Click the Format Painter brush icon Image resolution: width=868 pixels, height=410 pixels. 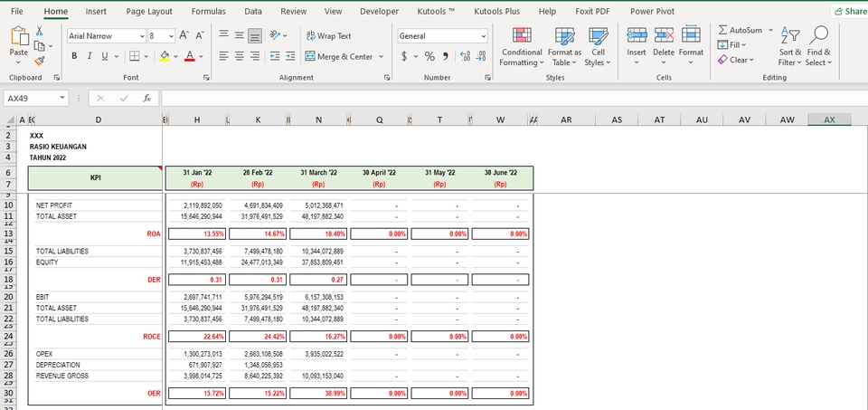[39, 61]
